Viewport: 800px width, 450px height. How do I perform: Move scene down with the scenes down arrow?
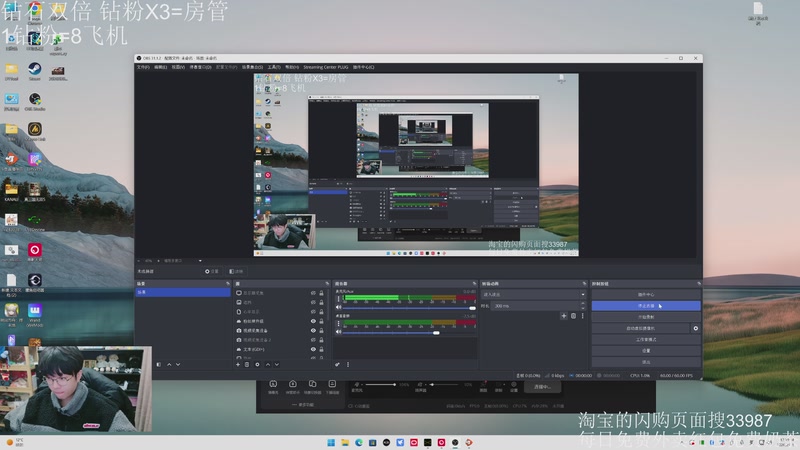(x=178, y=365)
